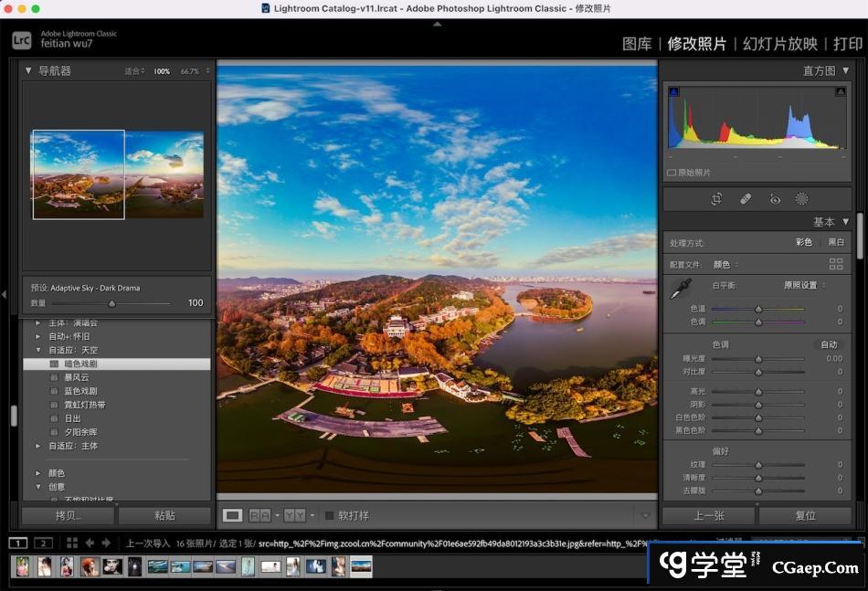
Task: Enable the 软打样 soft proofing checkbox
Action: 330,515
